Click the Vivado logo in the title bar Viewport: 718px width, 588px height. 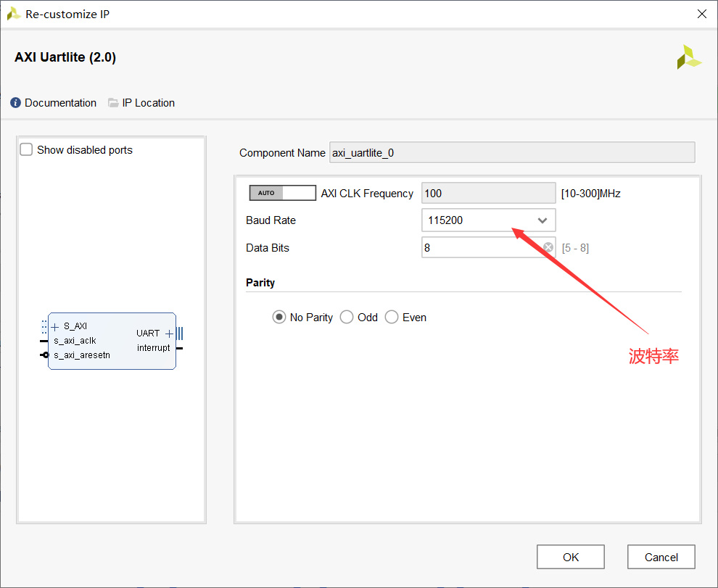pyautogui.click(x=13, y=14)
